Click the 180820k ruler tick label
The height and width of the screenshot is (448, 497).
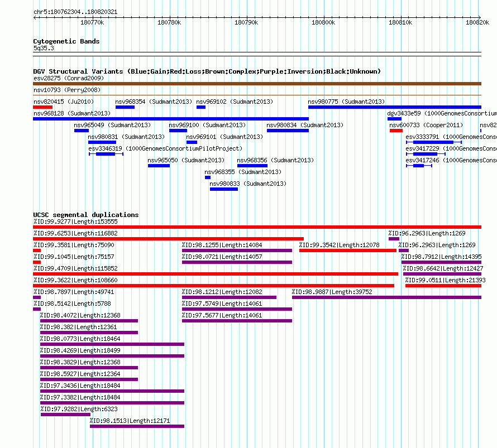click(477, 22)
